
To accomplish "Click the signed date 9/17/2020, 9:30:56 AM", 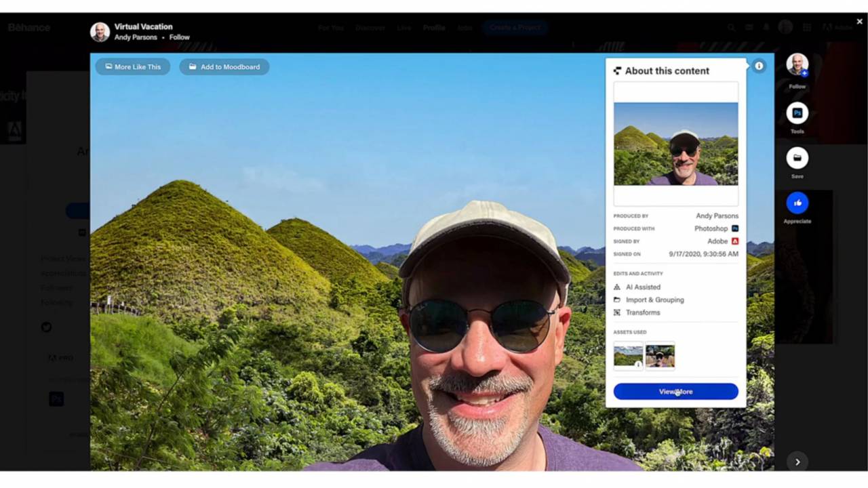I will 704,254.
